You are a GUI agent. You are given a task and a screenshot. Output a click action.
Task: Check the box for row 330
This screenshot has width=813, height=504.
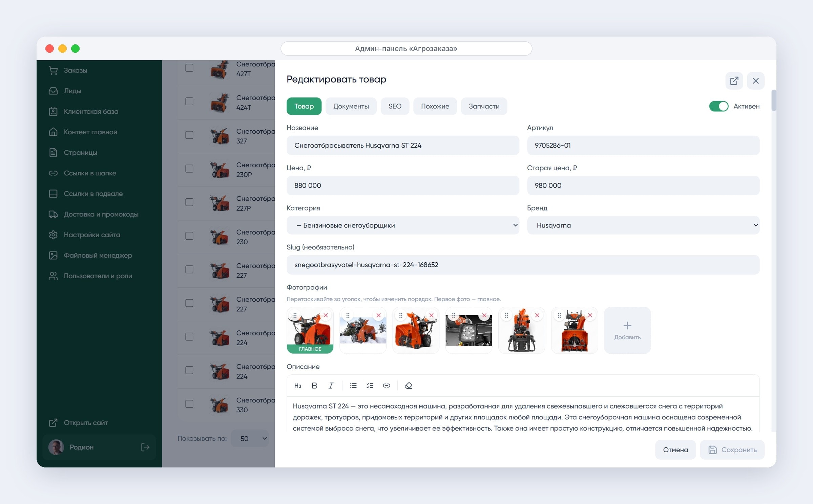tap(189, 403)
